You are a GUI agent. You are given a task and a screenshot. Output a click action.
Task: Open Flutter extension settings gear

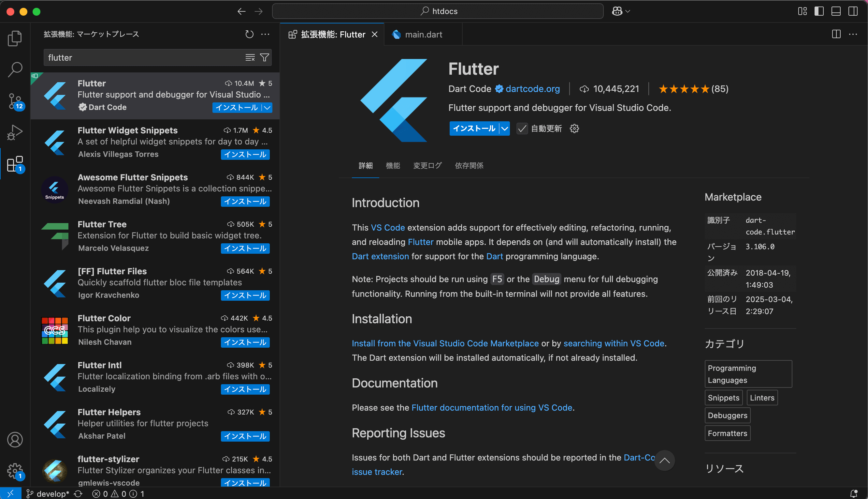tap(574, 129)
